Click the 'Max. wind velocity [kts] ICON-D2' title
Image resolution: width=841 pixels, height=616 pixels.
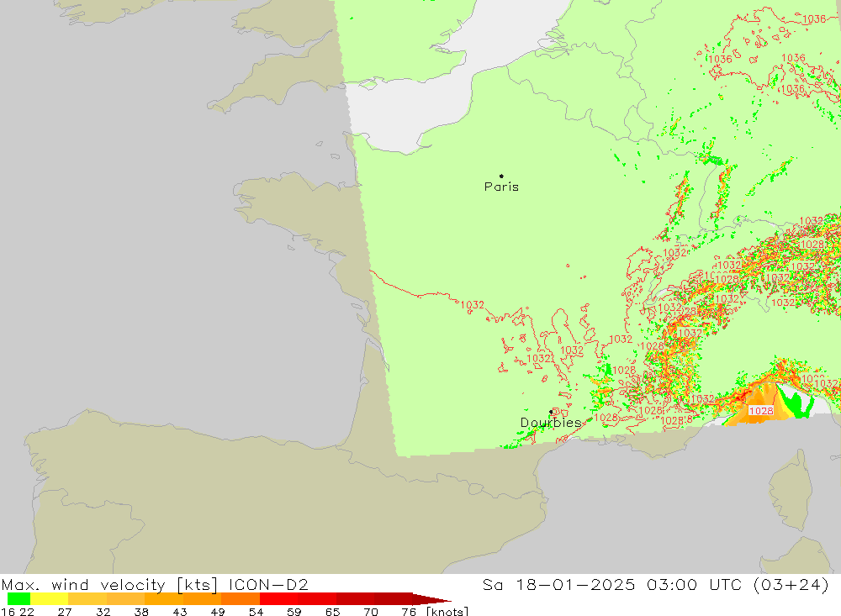(155, 584)
